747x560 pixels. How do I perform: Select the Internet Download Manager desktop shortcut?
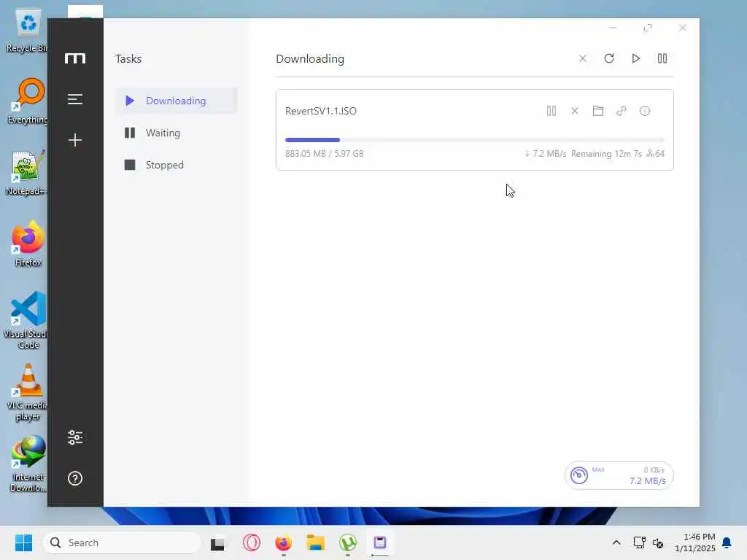(28, 464)
